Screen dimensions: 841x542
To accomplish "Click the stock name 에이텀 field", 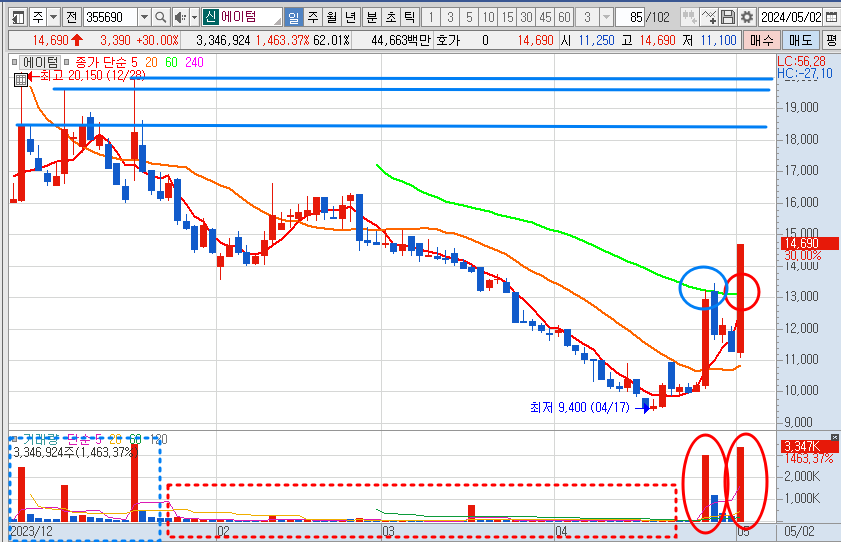I will [250, 18].
